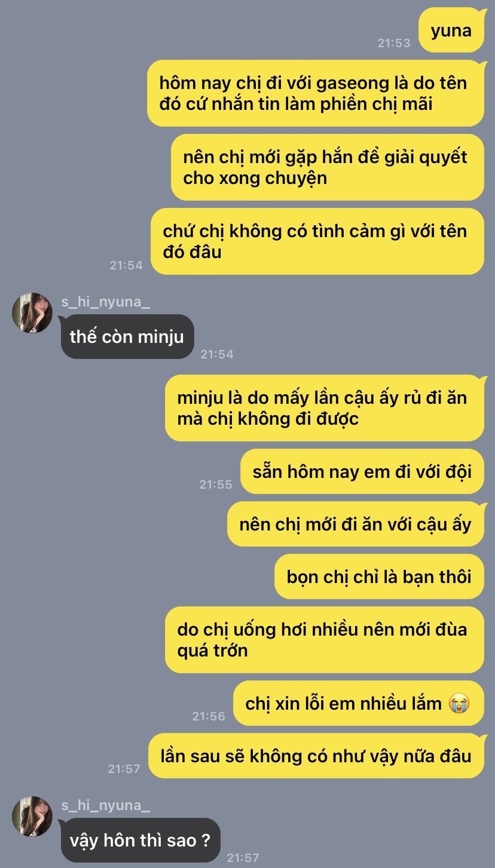Tap the crying emoji in the apology message
This screenshot has height=868, width=495.
click(x=459, y=703)
